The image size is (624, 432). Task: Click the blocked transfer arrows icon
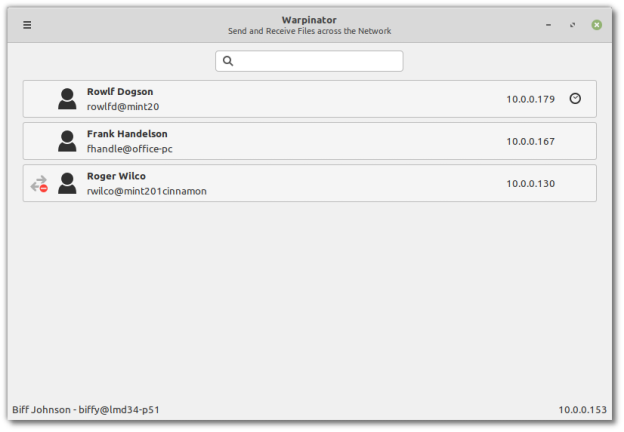coord(39,184)
